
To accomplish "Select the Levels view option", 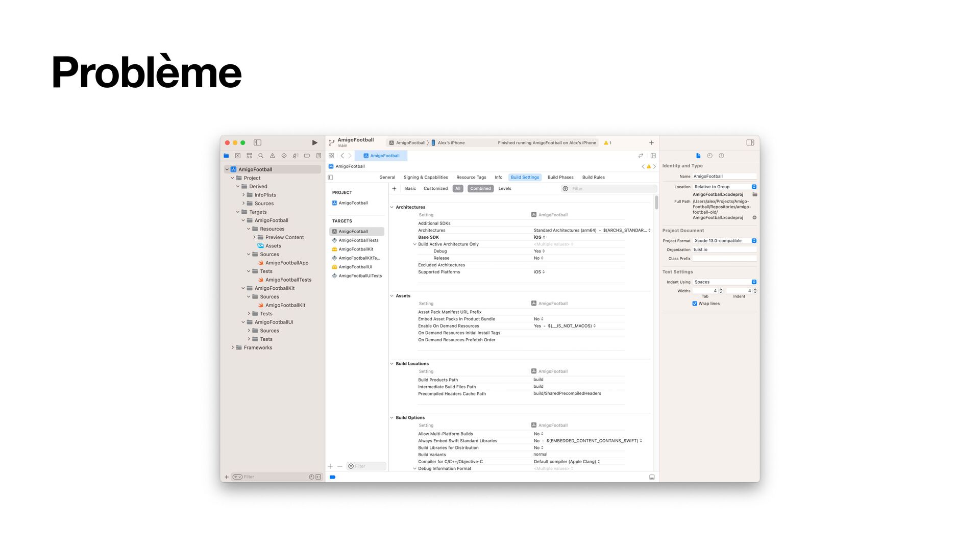I will [505, 189].
